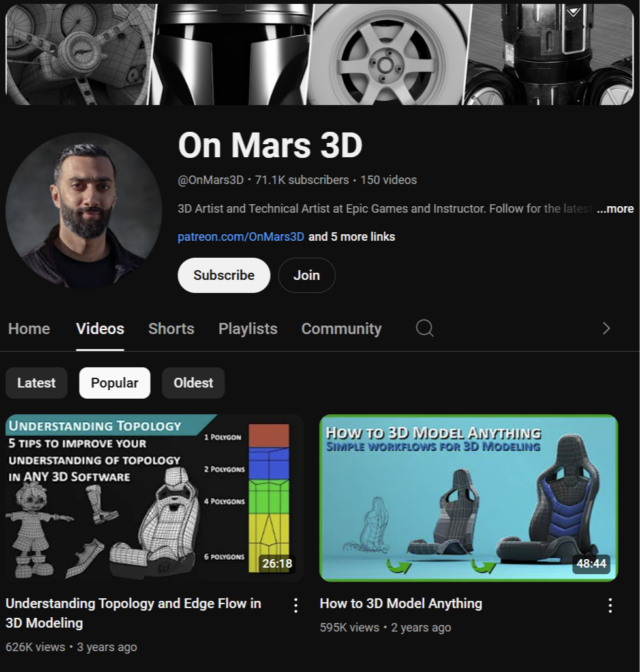Play the How to 3D Model Anything thumbnail
The image size is (640, 672).
pyautogui.click(x=468, y=498)
